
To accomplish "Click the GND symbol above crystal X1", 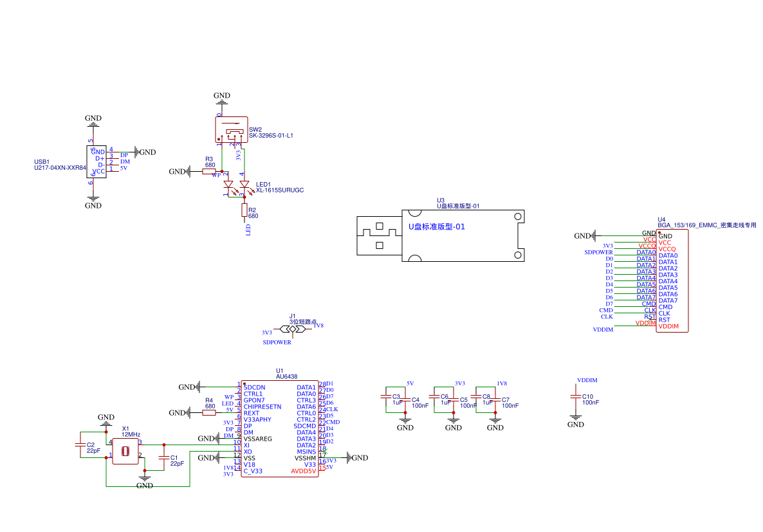I will point(106,420).
